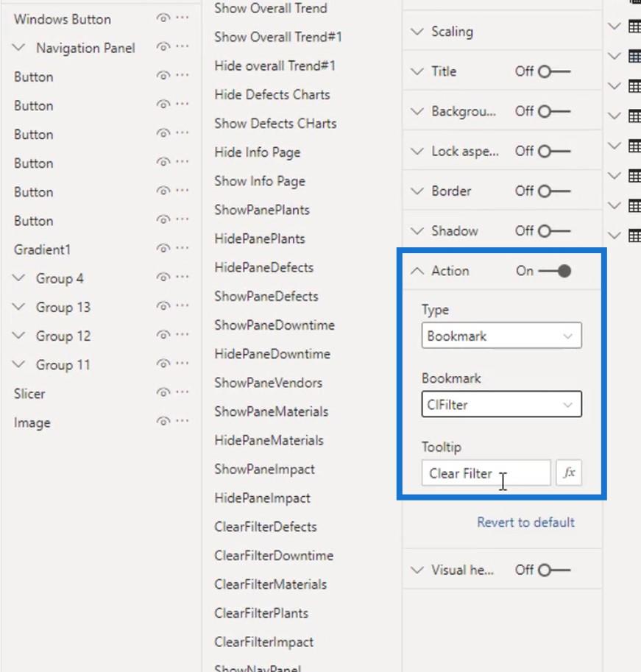Open more options for Group 11
Screen dimensions: 641x672
[182, 363]
